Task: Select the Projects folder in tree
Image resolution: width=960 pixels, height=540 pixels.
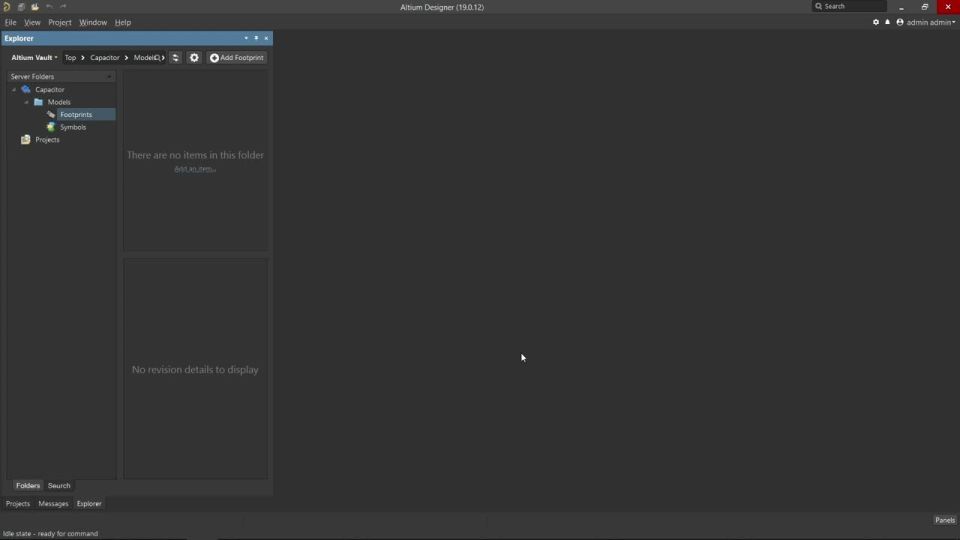Action: pyautogui.click(x=47, y=140)
